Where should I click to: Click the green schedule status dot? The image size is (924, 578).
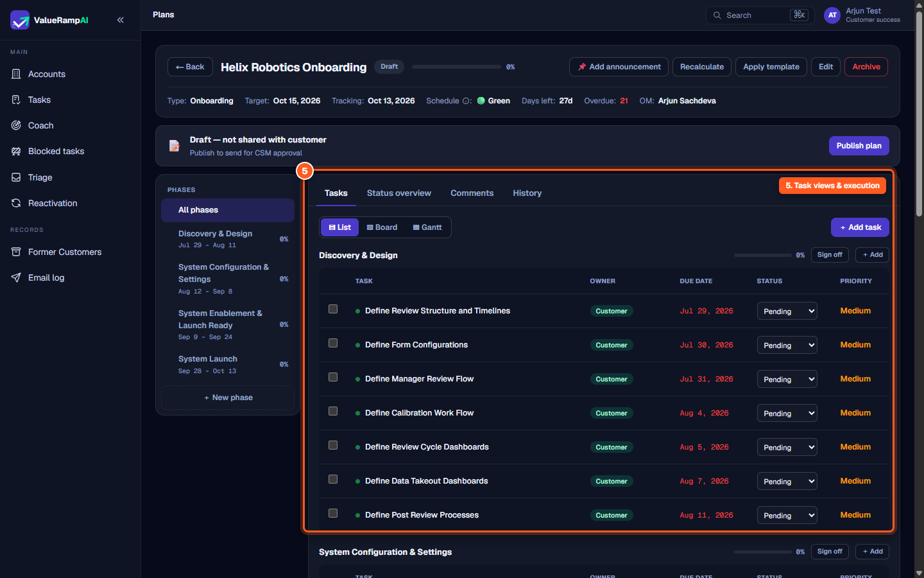tap(481, 101)
